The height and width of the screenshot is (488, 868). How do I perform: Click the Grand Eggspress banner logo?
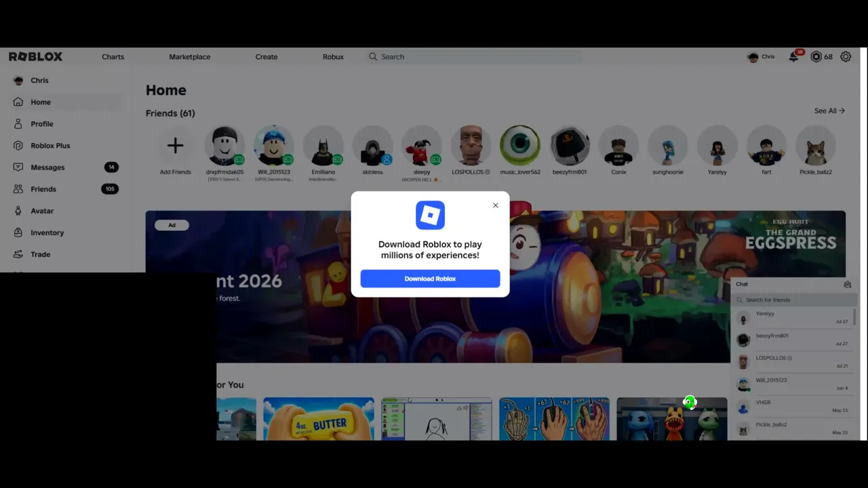791,235
